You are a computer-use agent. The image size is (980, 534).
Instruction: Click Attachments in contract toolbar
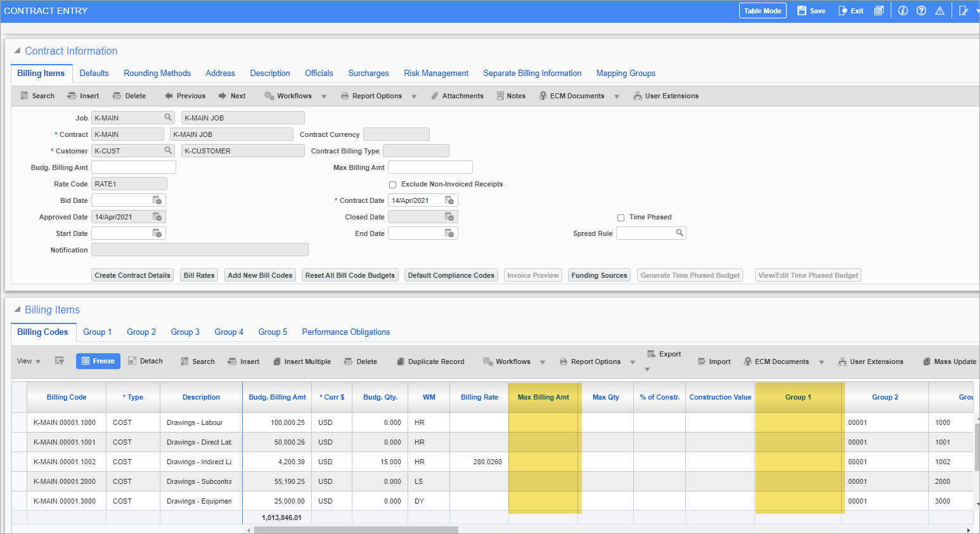pos(457,96)
